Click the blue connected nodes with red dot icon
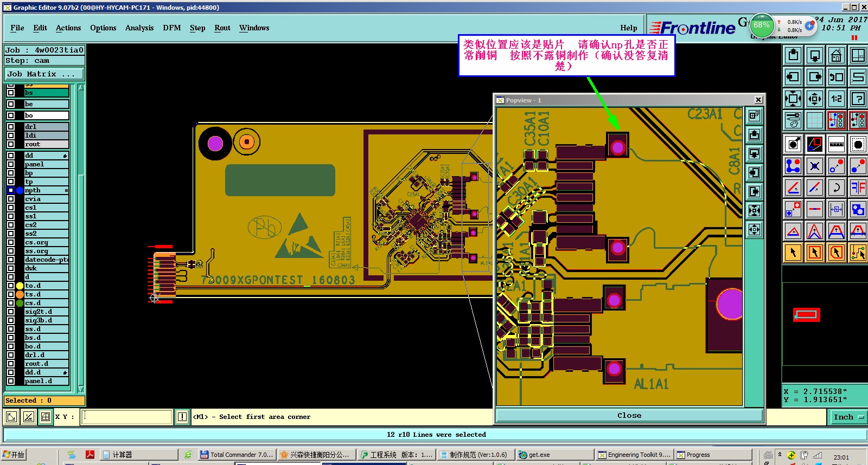The width and height of the screenshot is (868, 465). coord(793,166)
